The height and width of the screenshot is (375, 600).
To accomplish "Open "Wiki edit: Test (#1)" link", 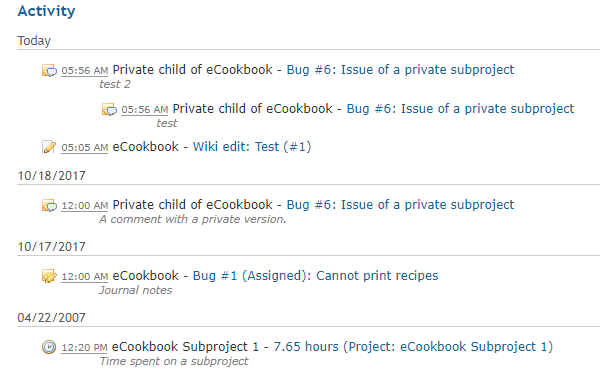I will 252,147.
